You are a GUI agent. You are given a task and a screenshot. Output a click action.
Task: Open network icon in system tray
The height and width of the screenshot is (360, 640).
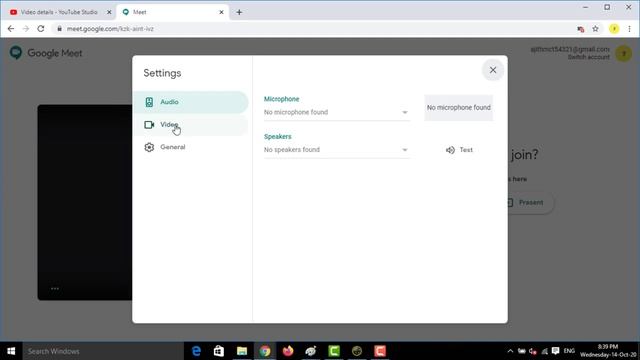pos(544,351)
